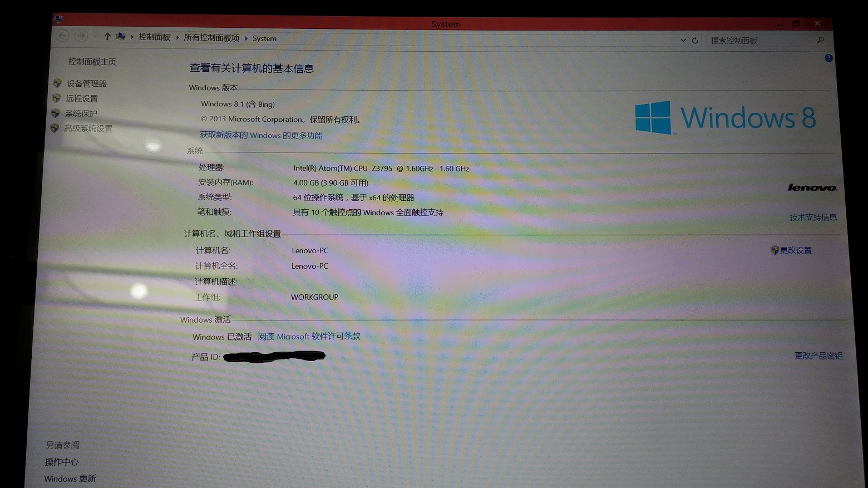Click the shield icon beside 远程设置
This screenshot has width=868, height=488.
pyautogui.click(x=56, y=98)
